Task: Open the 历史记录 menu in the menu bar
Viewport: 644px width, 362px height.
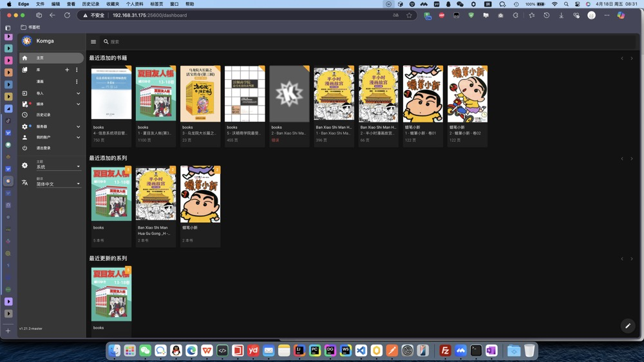Action: click(90, 4)
